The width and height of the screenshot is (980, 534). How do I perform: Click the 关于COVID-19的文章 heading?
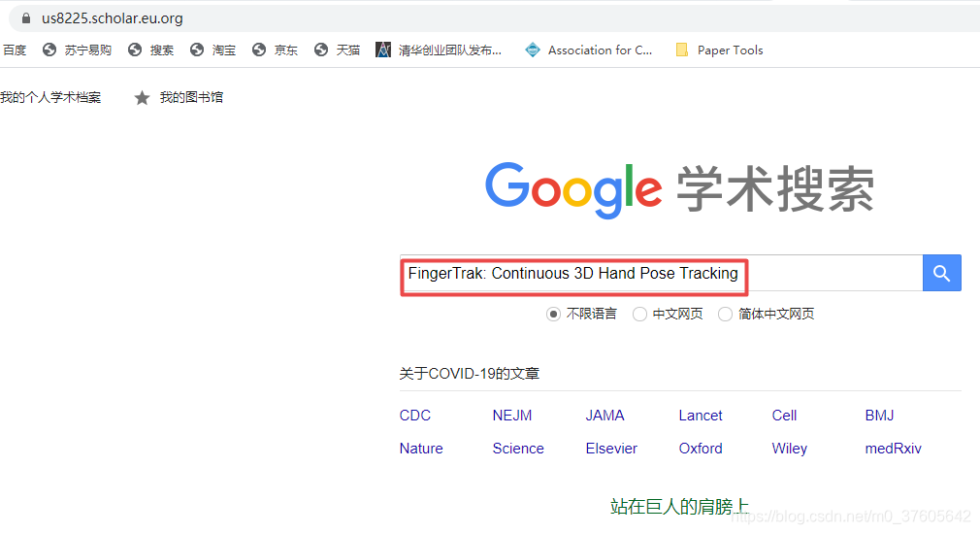coord(470,373)
